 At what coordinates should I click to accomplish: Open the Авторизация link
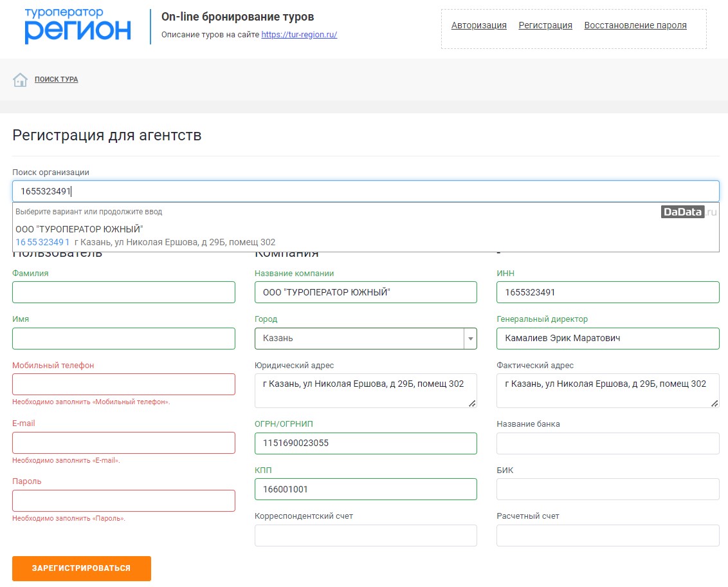click(478, 26)
